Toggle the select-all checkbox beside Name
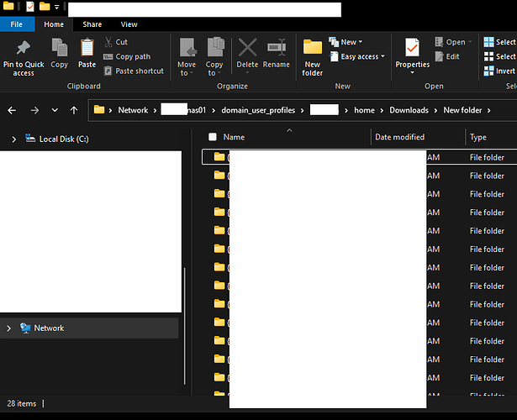The image size is (517, 420). [x=213, y=137]
